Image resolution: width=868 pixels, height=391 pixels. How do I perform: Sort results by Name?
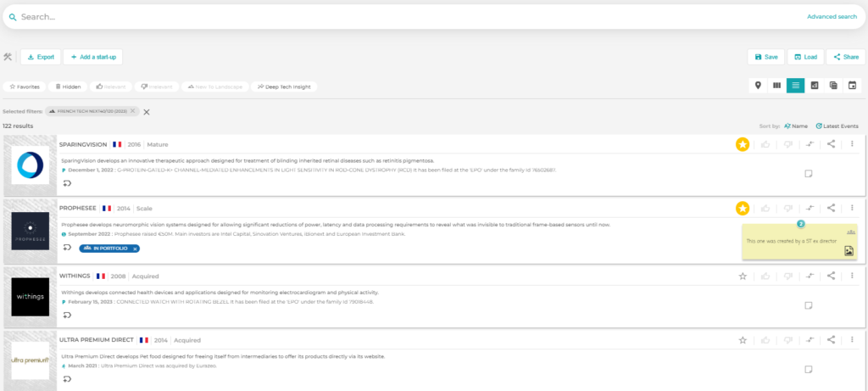796,126
